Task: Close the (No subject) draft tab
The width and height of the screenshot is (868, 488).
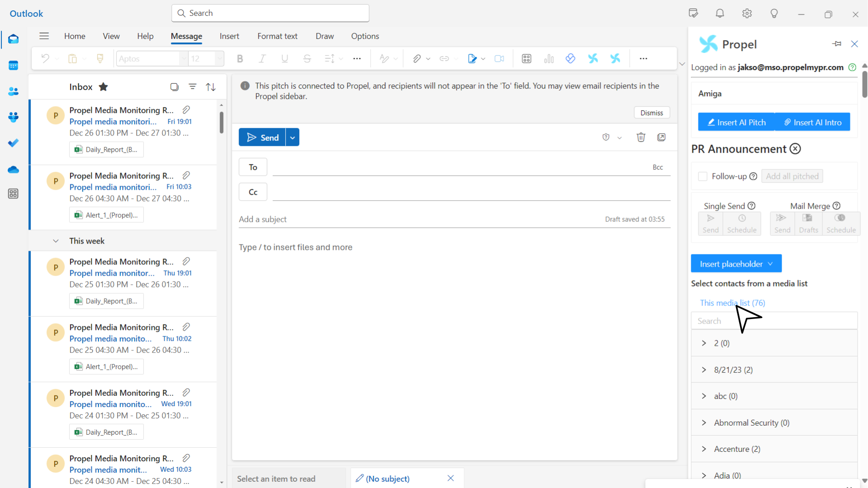Action: pyautogui.click(x=451, y=478)
